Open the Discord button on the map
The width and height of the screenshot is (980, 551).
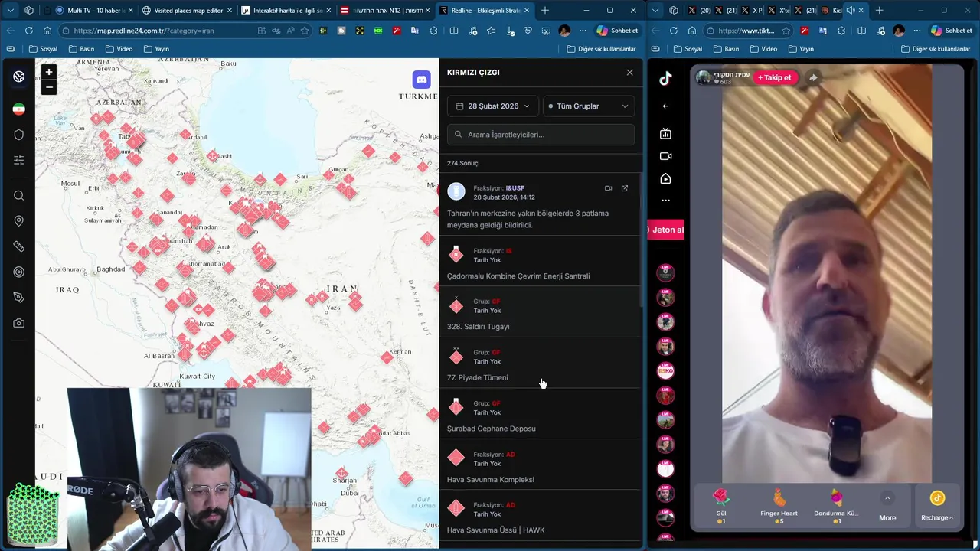pos(421,80)
